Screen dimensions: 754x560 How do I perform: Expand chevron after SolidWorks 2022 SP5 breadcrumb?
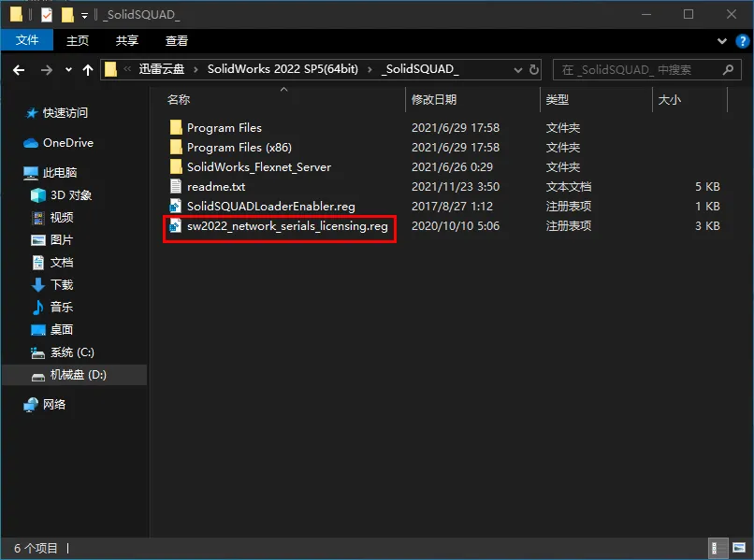click(370, 70)
